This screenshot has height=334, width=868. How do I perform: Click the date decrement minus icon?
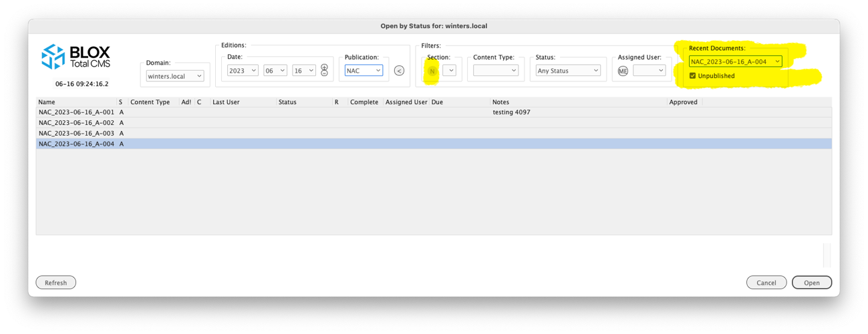pyautogui.click(x=324, y=73)
